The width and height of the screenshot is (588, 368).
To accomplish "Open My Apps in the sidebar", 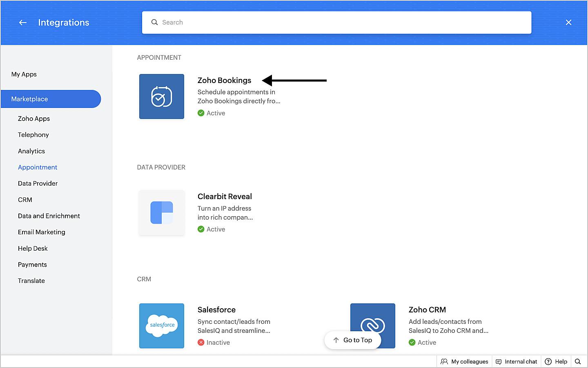I will tap(24, 74).
